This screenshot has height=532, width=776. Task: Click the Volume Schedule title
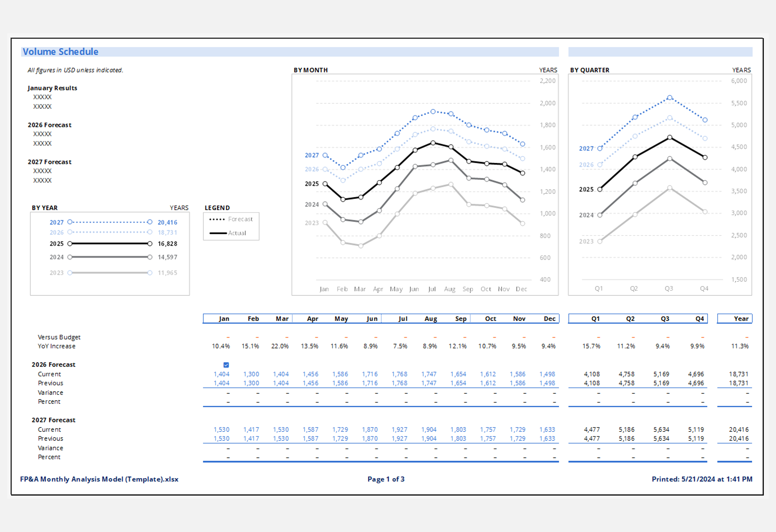tap(60, 52)
